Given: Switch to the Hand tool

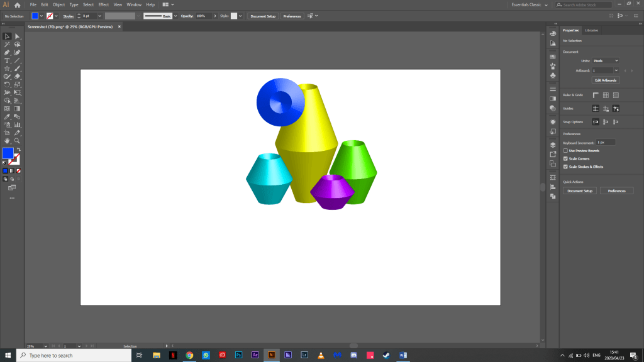Looking at the screenshot, I should [x=7, y=141].
